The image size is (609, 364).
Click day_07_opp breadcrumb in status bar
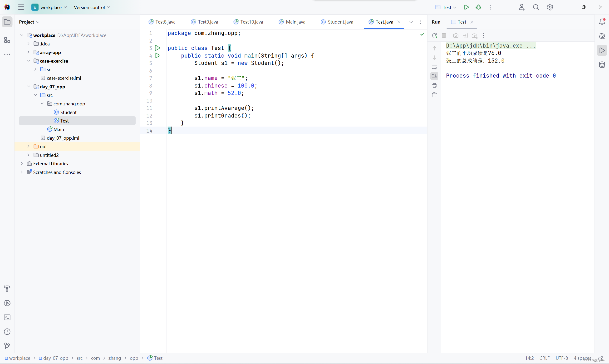click(54, 358)
